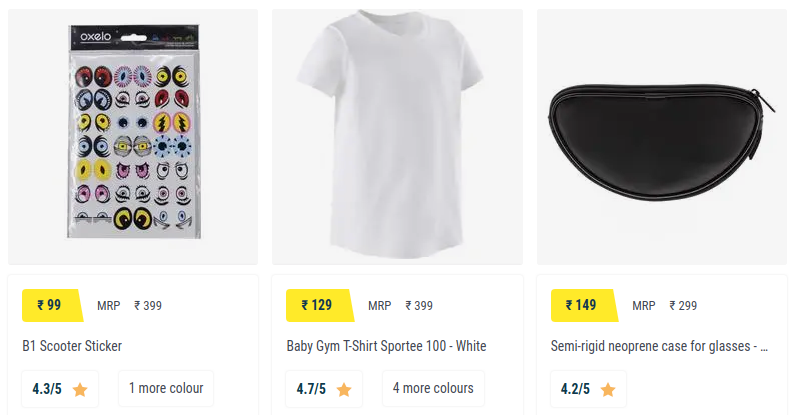Select the ₹ 99 price tag
Screen dimensions: 794x415
(x=52, y=305)
